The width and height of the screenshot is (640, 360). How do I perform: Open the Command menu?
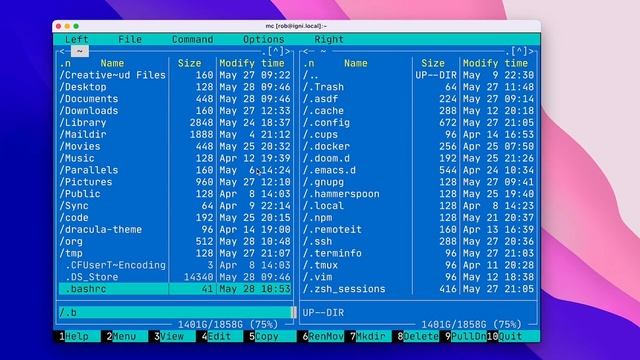tap(193, 40)
